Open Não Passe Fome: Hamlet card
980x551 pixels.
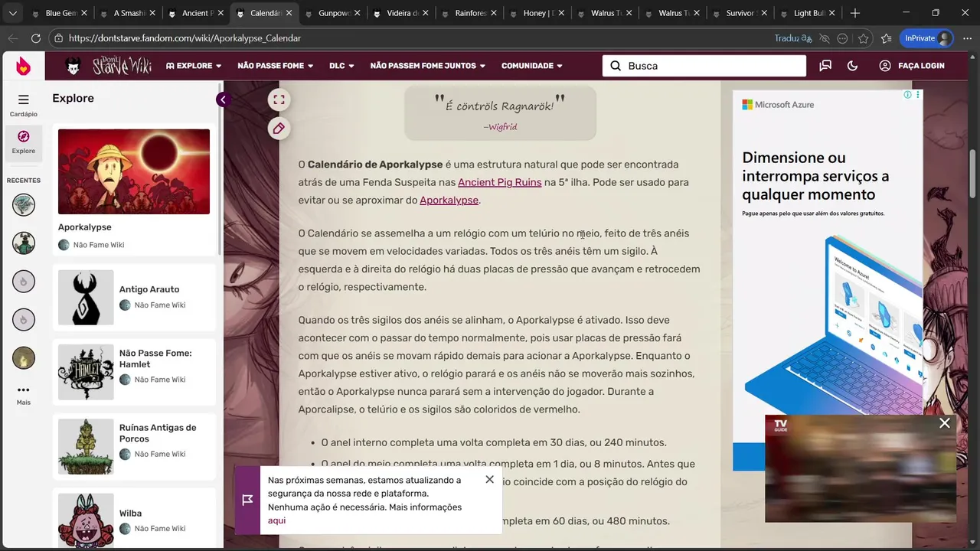click(135, 372)
